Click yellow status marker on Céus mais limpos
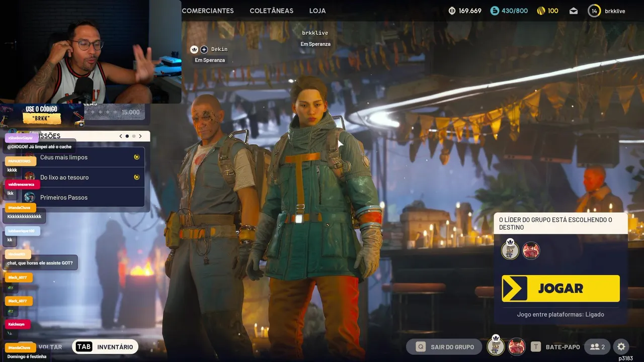 click(136, 157)
